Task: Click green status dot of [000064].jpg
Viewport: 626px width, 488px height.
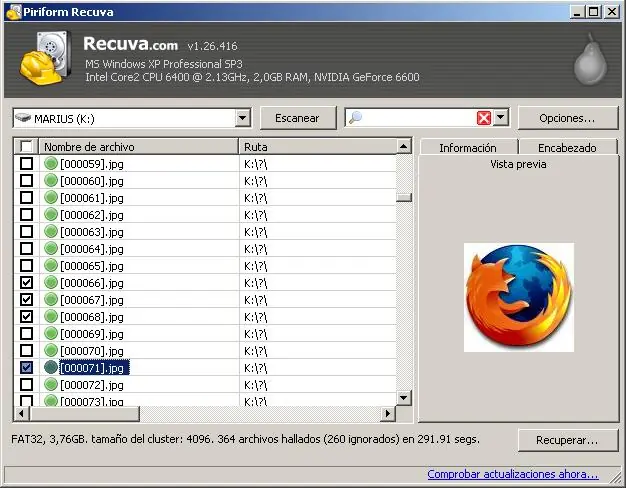Action: (51, 248)
